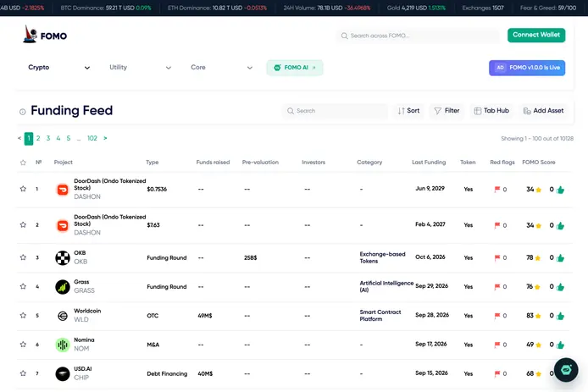588x392 pixels.
Task: Click Connect Wallet button
Action: (536, 36)
